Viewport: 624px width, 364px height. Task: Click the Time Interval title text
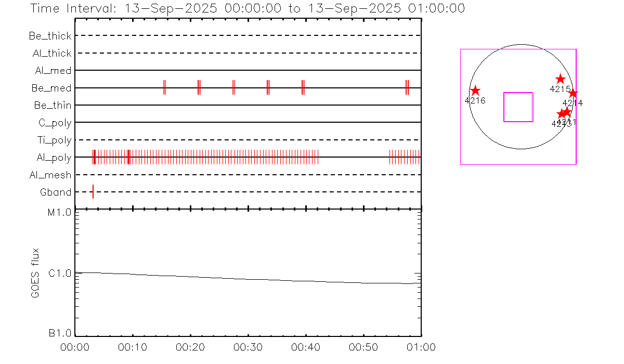(247, 8)
